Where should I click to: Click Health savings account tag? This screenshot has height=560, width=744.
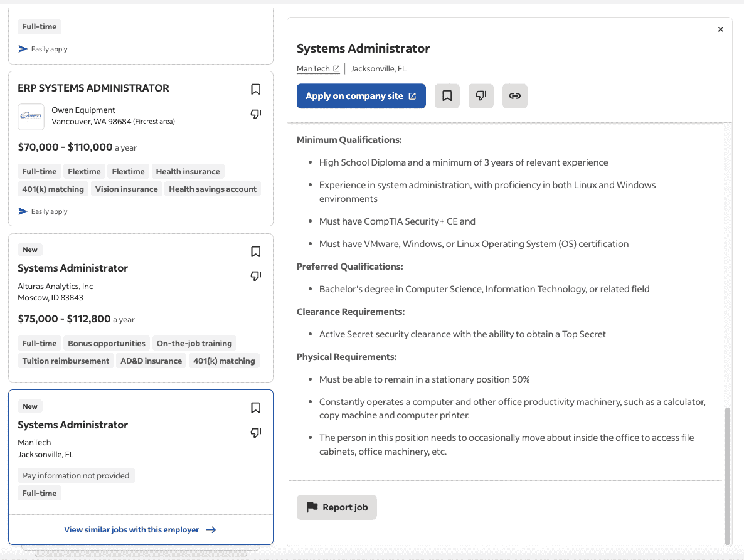click(x=213, y=189)
